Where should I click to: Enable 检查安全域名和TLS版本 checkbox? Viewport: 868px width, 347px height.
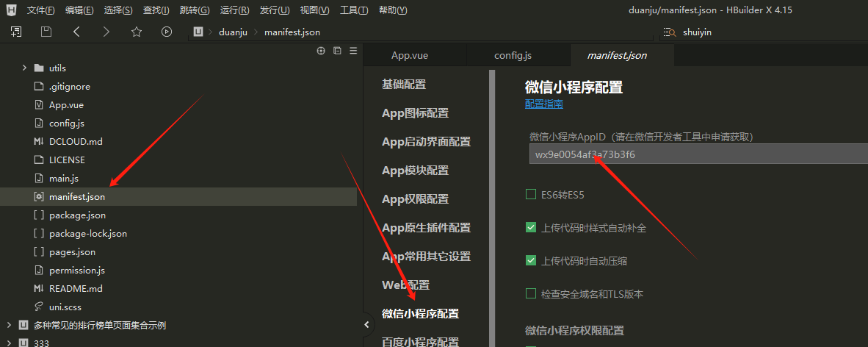(531, 293)
